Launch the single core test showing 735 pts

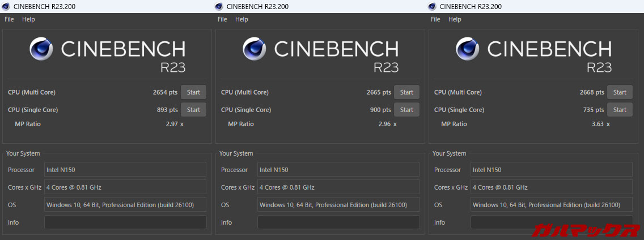(x=620, y=110)
